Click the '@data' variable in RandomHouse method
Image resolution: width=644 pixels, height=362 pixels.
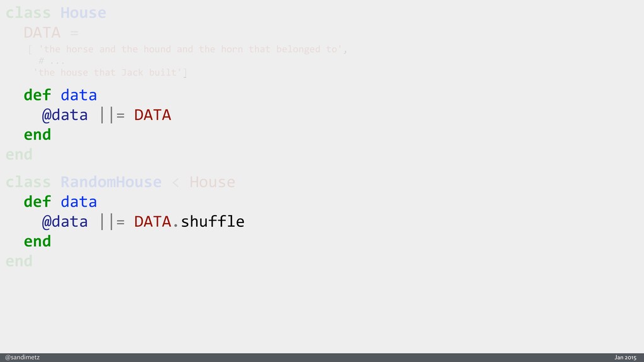click(65, 222)
